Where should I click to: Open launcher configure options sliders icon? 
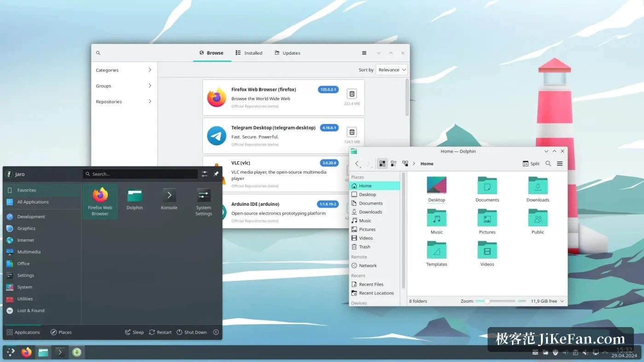click(x=205, y=174)
